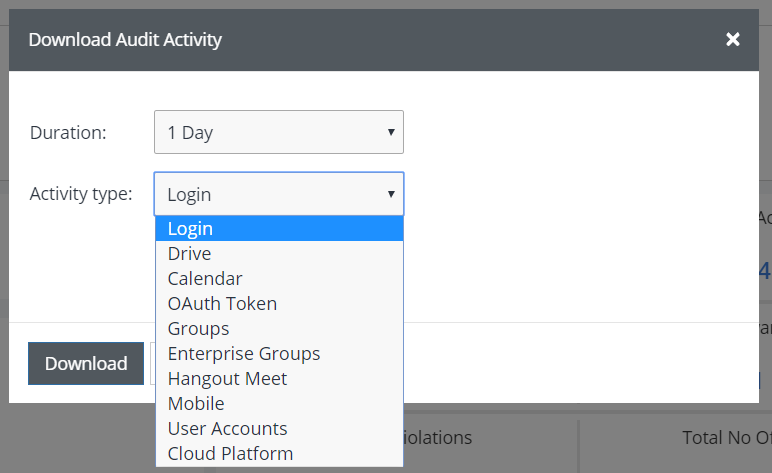Click the Duration dropdown arrow
Viewport: 772px width, 473px height.
(390, 132)
